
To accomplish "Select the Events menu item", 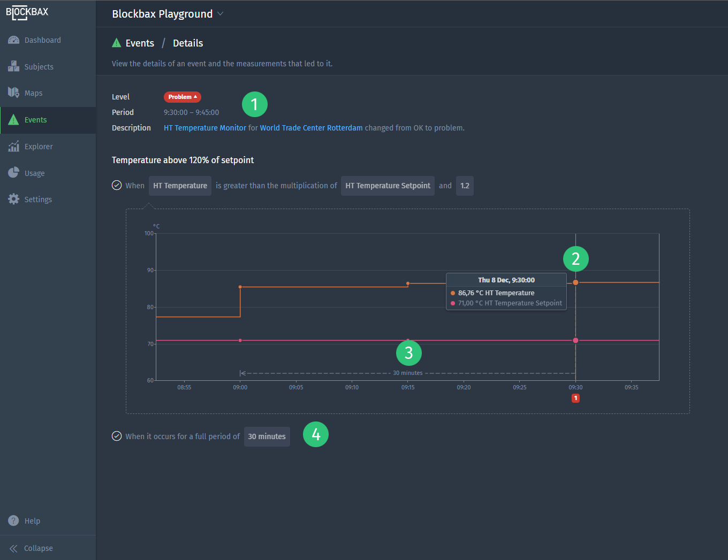I will coord(35,120).
